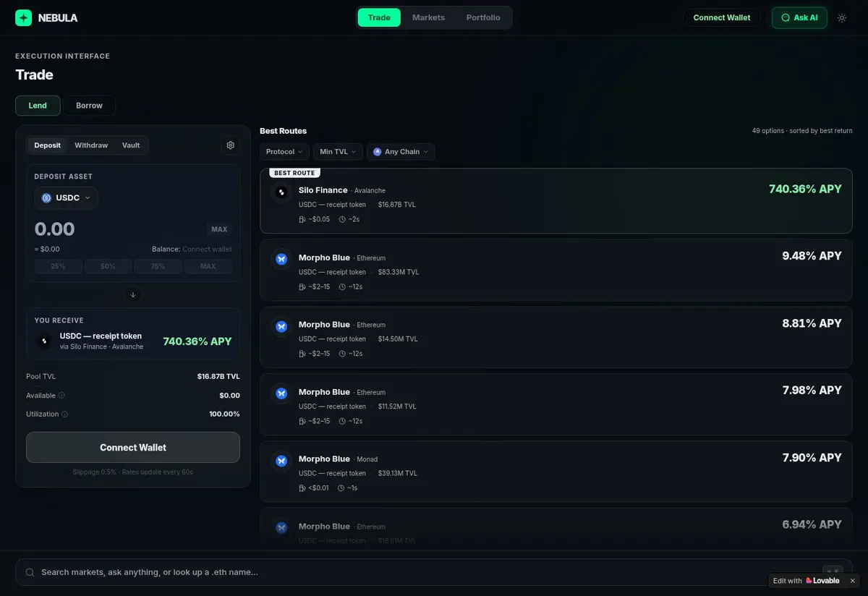Image resolution: width=868 pixels, height=596 pixels.
Task: Click the Connect wallet balance link
Action: pos(207,249)
